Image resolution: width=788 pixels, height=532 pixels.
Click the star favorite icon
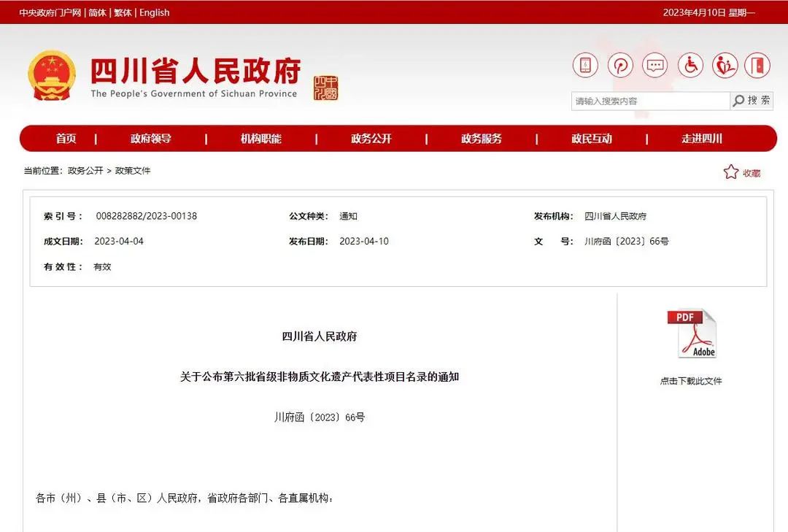[x=730, y=172]
